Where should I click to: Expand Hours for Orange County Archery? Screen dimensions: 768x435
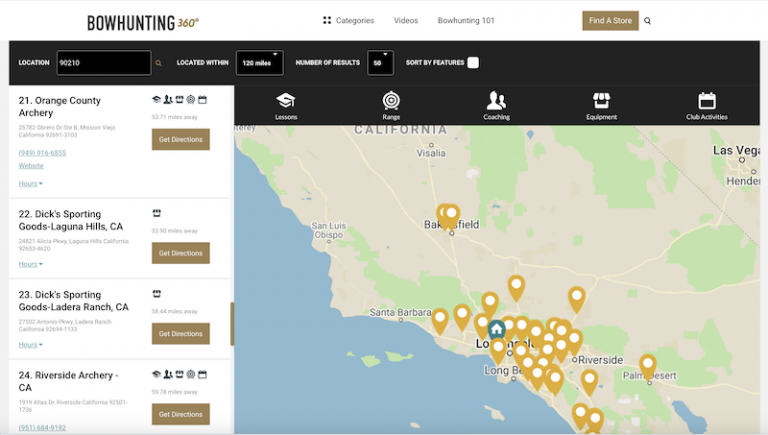tap(30, 184)
